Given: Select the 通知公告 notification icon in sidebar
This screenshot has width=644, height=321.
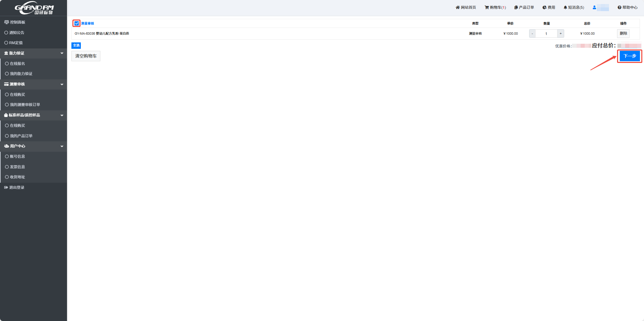Looking at the screenshot, I should coord(6,33).
